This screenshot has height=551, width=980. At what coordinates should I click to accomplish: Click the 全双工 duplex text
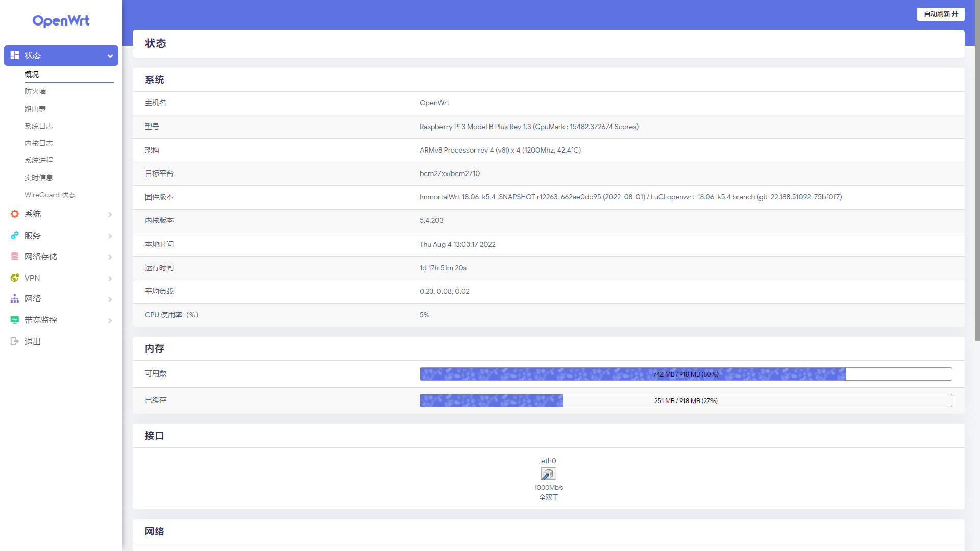coord(549,497)
